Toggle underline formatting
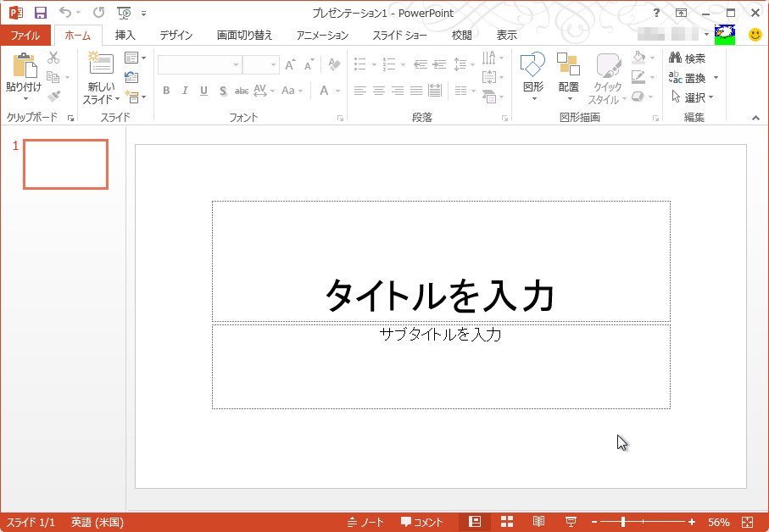This screenshot has width=769, height=532. (x=203, y=91)
